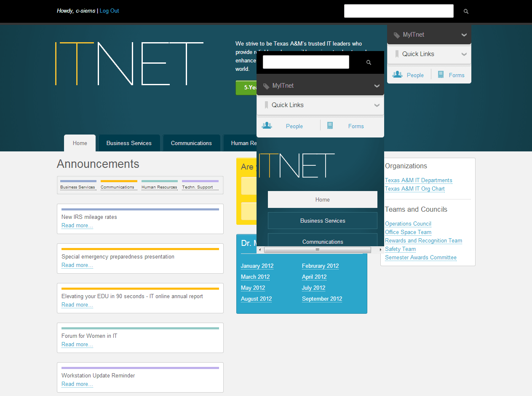The image size is (532, 396).
Task: Read more on Forum for Women in IT
Action: pyautogui.click(x=77, y=345)
